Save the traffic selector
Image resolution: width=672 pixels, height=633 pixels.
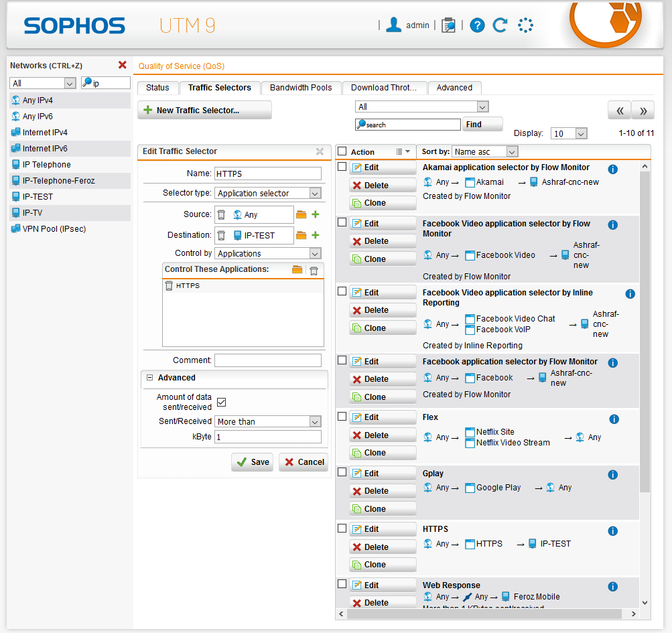[253, 462]
